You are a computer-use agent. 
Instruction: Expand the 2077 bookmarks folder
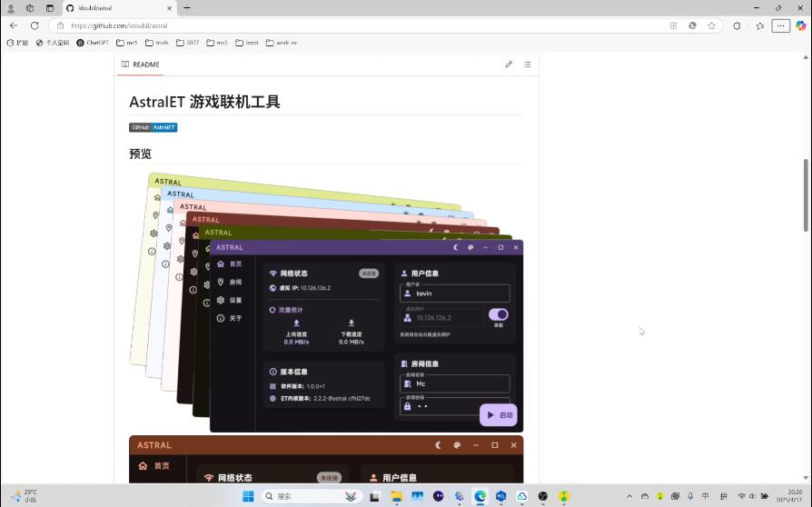pyautogui.click(x=187, y=43)
